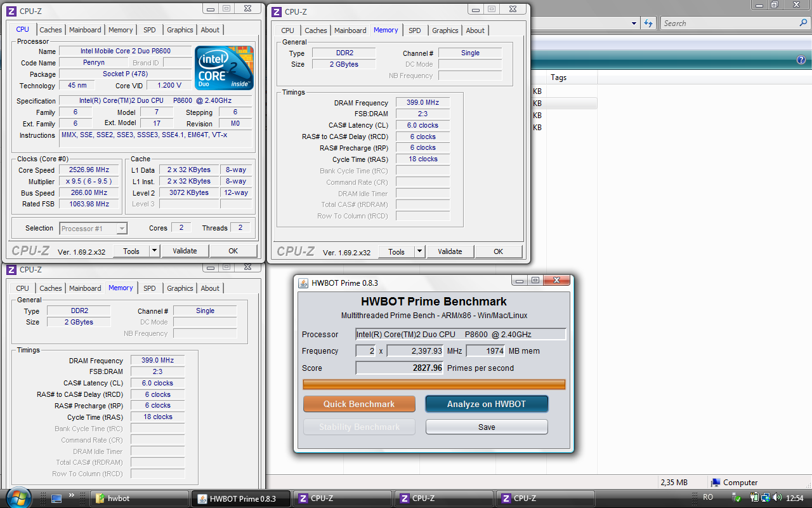Click Package value Socket P (478)
This screenshot has width=812, height=508.
(x=126, y=74)
